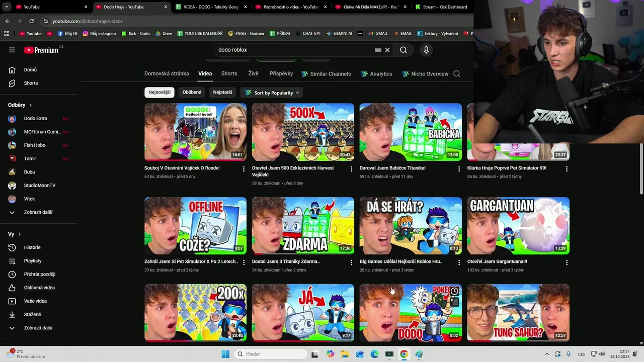The width and height of the screenshot is (644, 362).
Task: Open Chrome tab search dropdown arrow
Action: pos(7,7)
